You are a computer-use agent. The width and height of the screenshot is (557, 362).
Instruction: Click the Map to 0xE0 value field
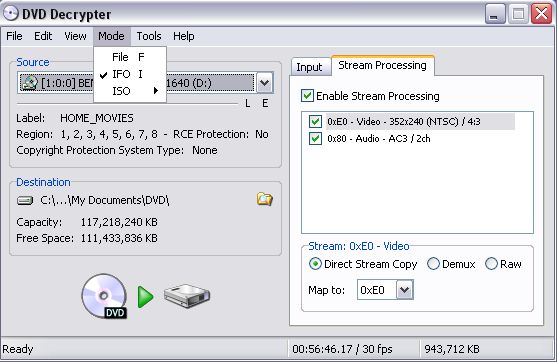coord(377,290)
